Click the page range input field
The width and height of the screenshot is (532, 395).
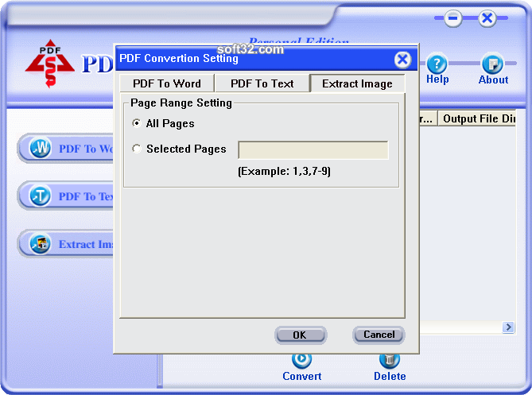tap(313, 150)
